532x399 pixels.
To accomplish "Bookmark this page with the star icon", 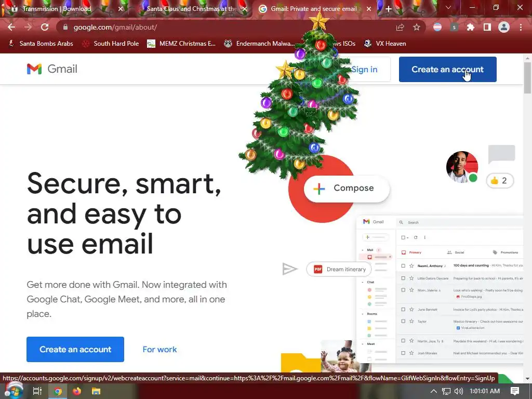I will [417, 28].
